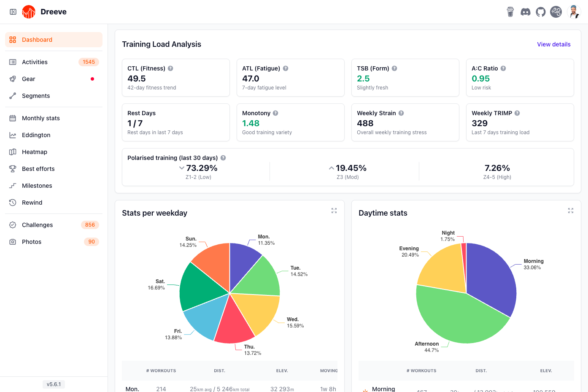The height and width of the screenshot is (392, 588).
Task: Open Challenges in the sidebar
Action: point(54,225)
